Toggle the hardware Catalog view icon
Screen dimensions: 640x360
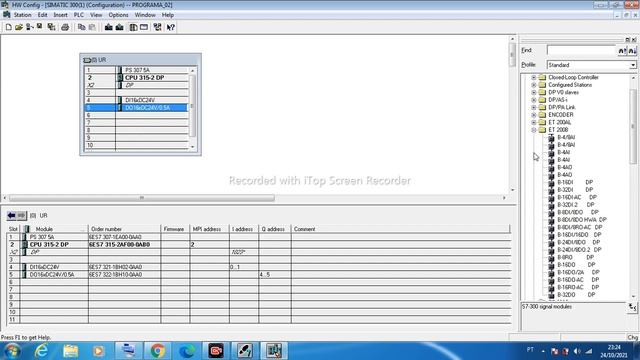click(133, 27)
